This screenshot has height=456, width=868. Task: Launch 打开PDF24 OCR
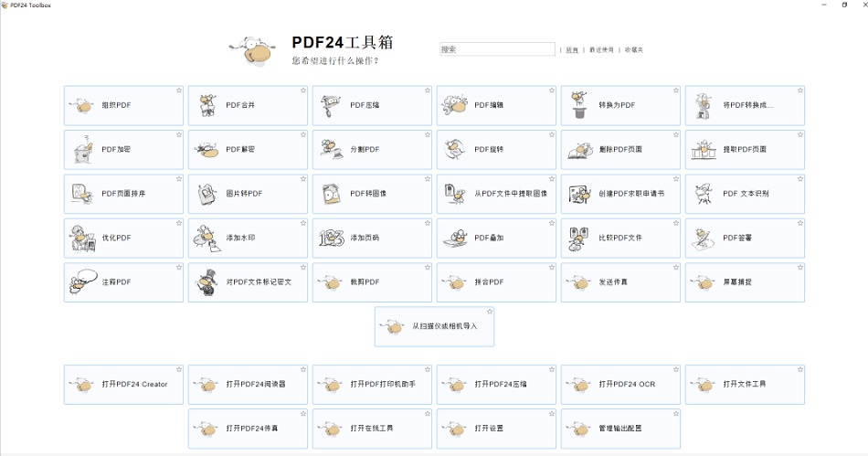pos(620,384)
